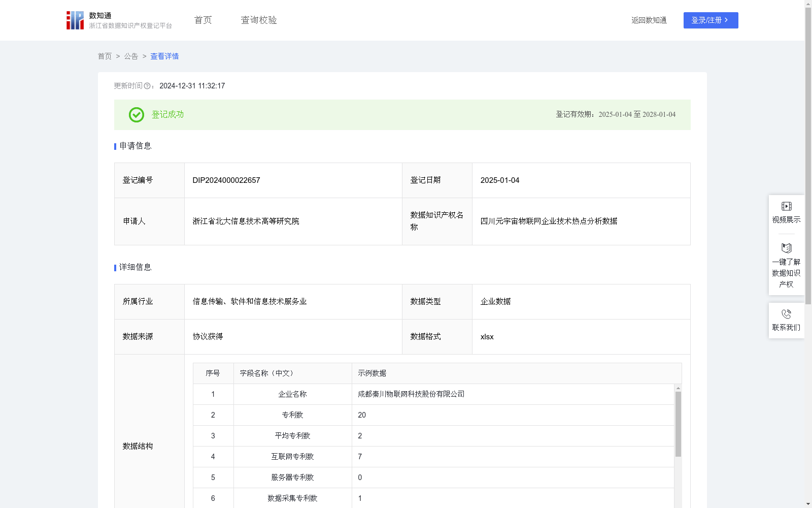Image resolution: width=812 pixels, height=508 pixels.
Task: Click the 申请信息 section heading
Action: coord(136,146)
